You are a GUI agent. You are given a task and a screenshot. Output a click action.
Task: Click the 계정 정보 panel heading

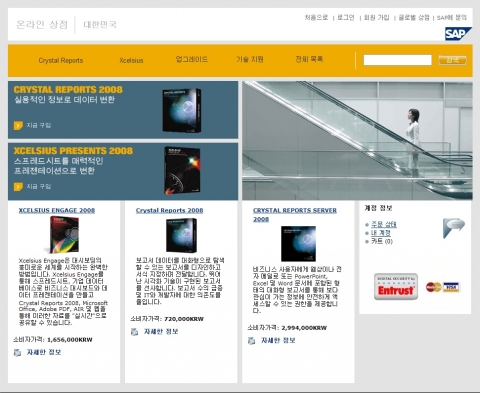(x=378, y=208)
